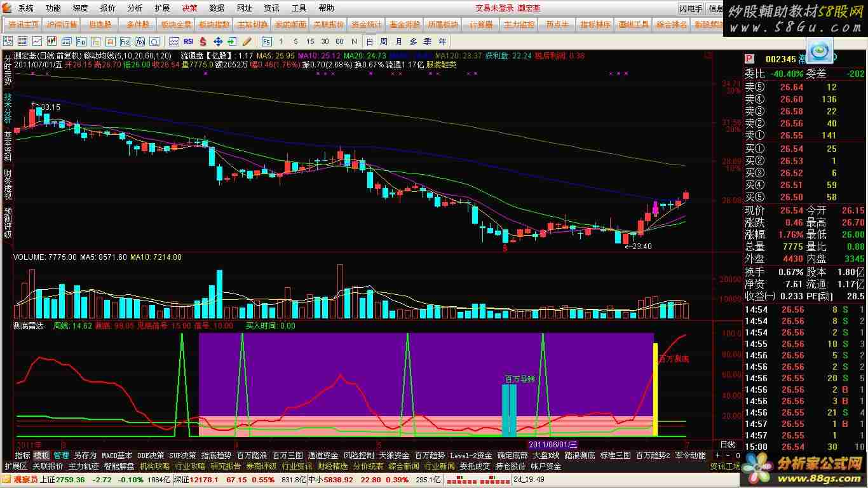
Task: Select the 30-minute period button
Action: pos(325,41)
